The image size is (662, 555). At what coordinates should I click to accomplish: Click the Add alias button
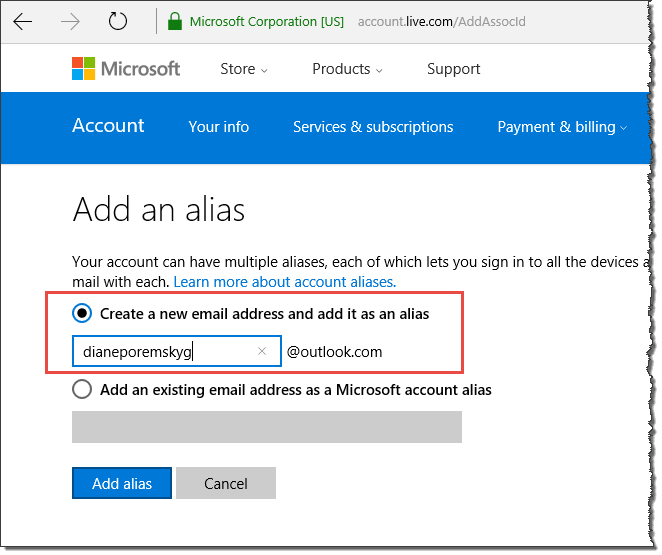click(122, 483)
